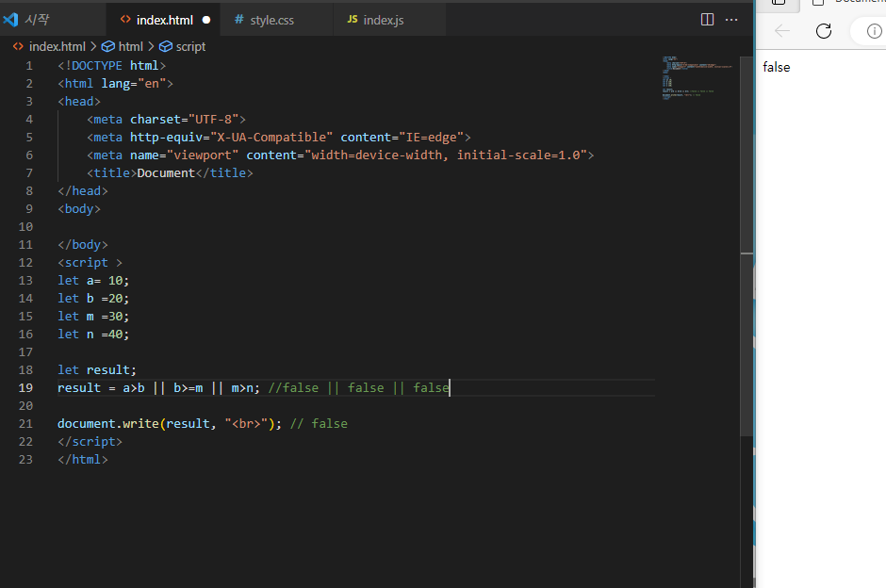Click line number 12 in the gutter
Viewport: 886px width, 588px height.
(26, 263)
